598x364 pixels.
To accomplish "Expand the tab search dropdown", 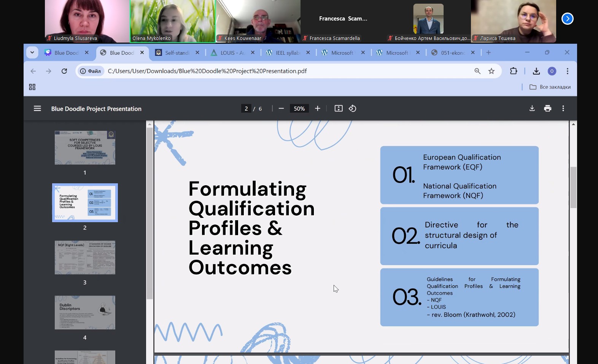I will 32,52.
